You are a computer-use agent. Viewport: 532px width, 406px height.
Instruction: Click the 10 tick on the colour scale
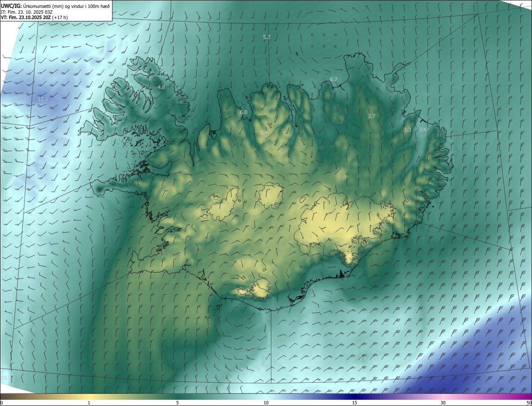(266, 403)
